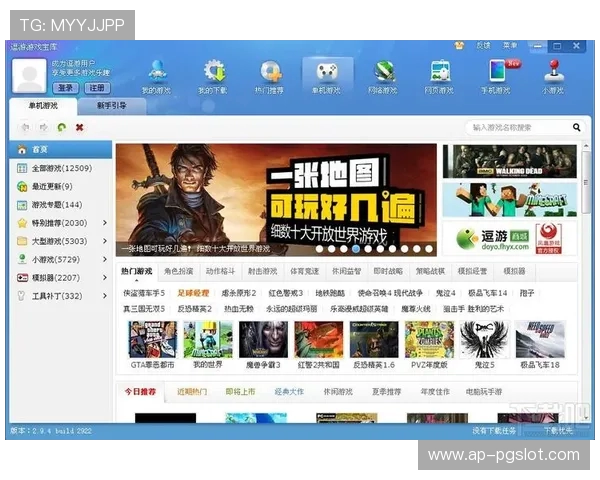This screenshot has height=480, width=600.
Task: Click the red stop X icon
Action: 80,127
